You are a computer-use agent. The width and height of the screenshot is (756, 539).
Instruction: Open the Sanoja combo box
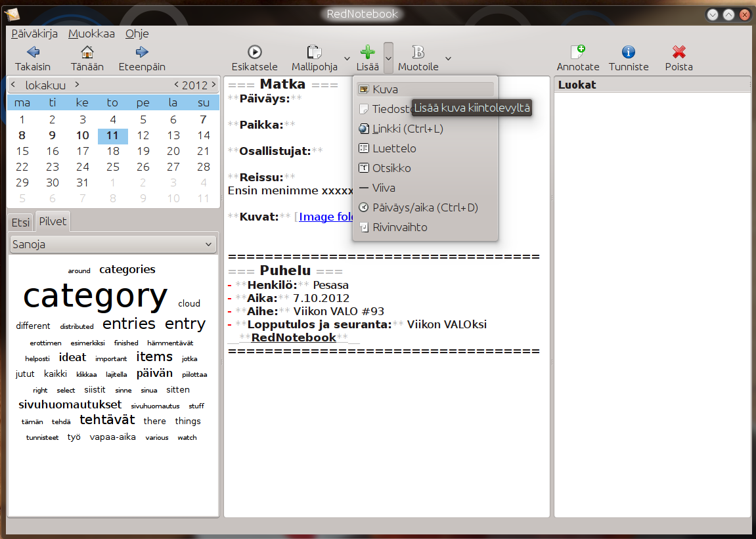coord(114,244)
